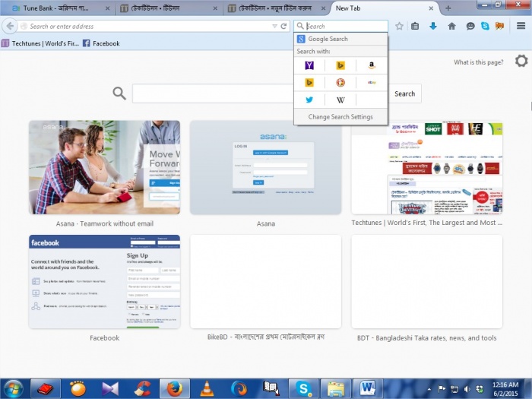Image resolution: width=532 pixels, height=399 pixels.
Task: Click the Skype toolbar icon
Action: (x=485, y=26)
